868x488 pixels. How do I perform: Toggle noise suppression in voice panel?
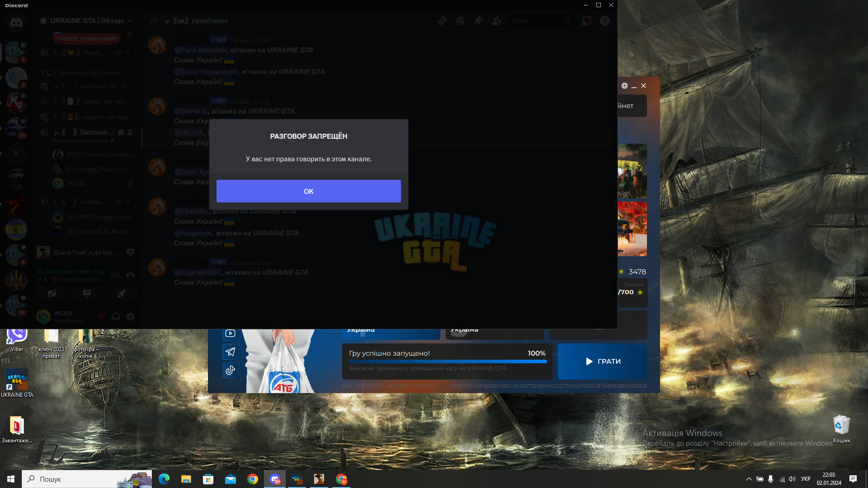[x=116, y=275]
